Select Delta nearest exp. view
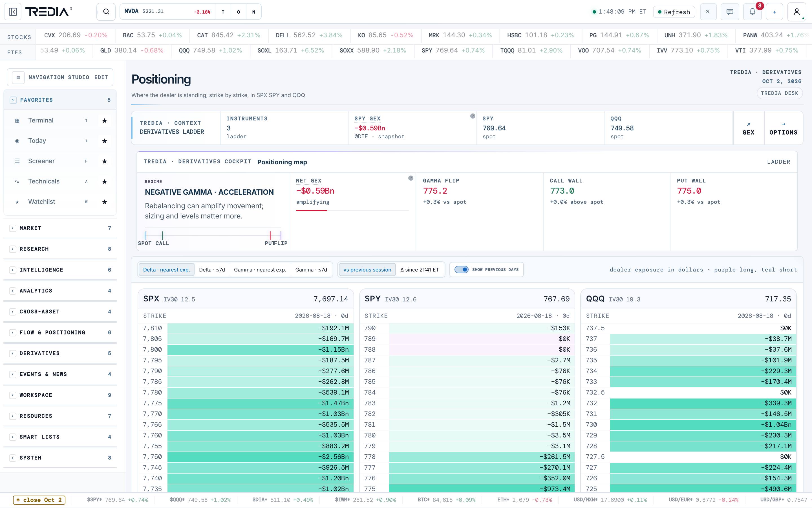 coord(166,270)
